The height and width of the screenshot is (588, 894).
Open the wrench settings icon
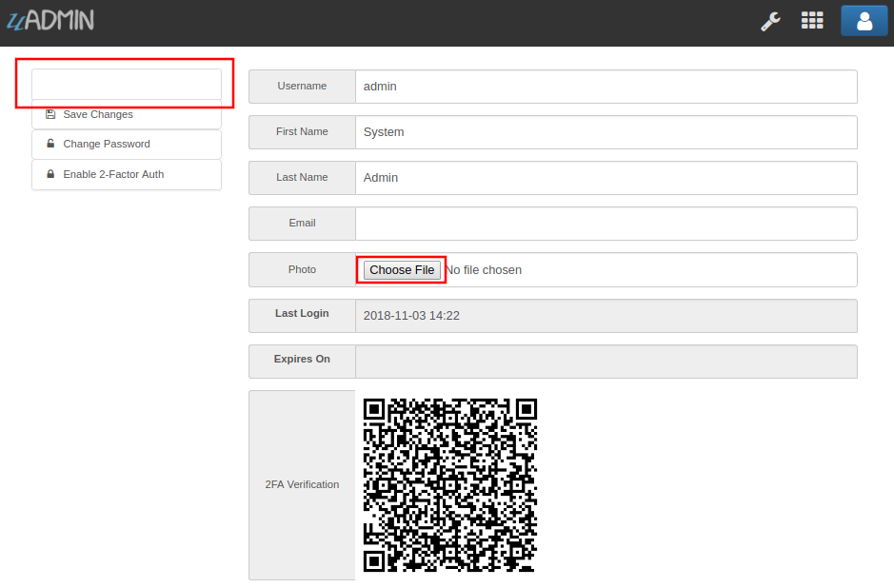click(x=770, y=22)
